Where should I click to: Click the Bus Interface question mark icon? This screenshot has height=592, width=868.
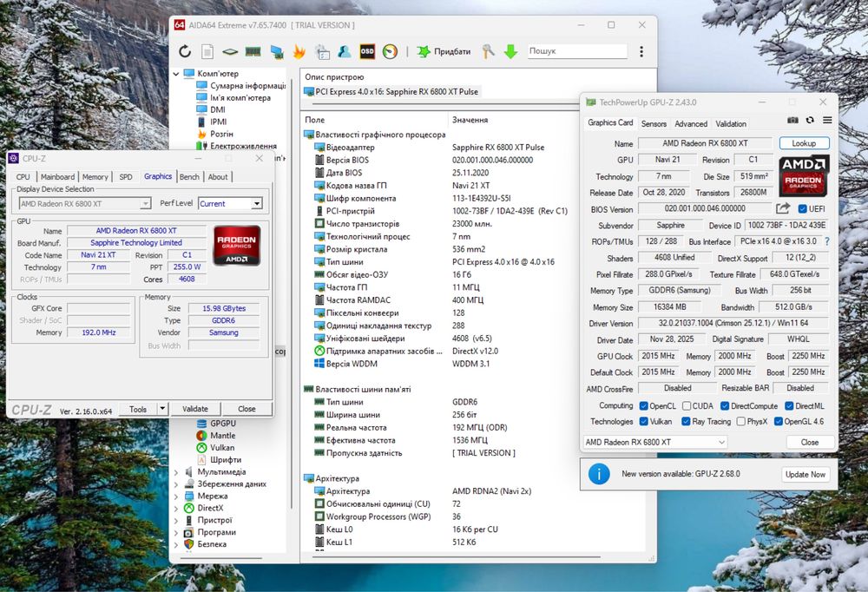pos(826,241)
